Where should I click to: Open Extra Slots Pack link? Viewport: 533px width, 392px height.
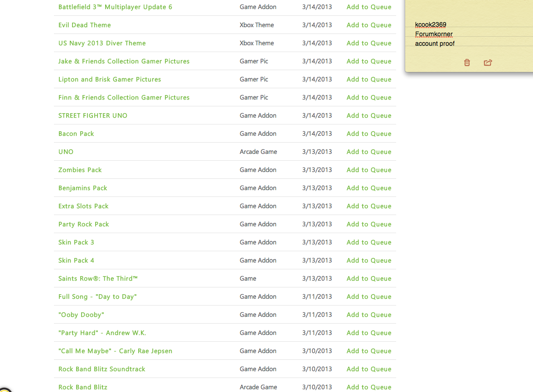pyautogui.click(x=83, y=206)
